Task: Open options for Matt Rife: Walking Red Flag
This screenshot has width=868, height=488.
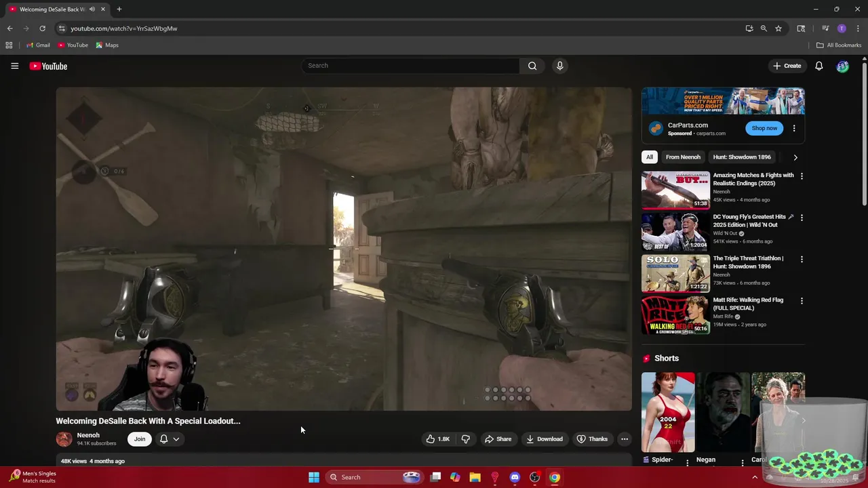Action: (x=802, y=300)
